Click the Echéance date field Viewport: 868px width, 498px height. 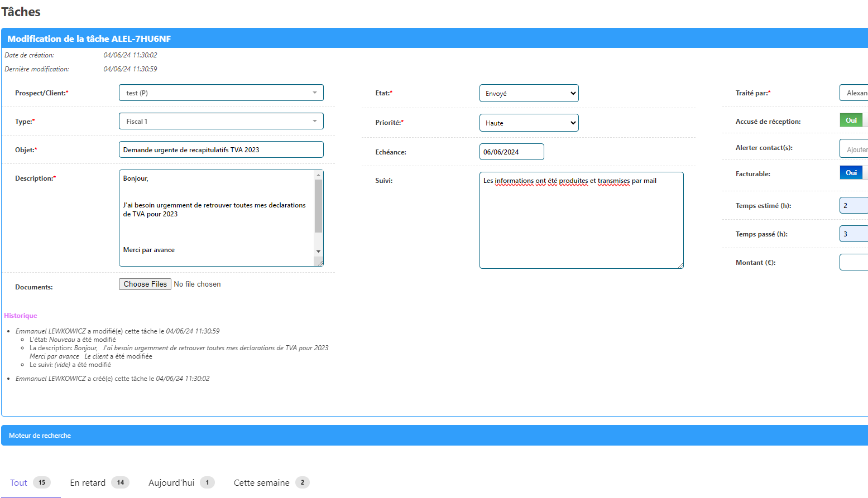click(511, 152)
